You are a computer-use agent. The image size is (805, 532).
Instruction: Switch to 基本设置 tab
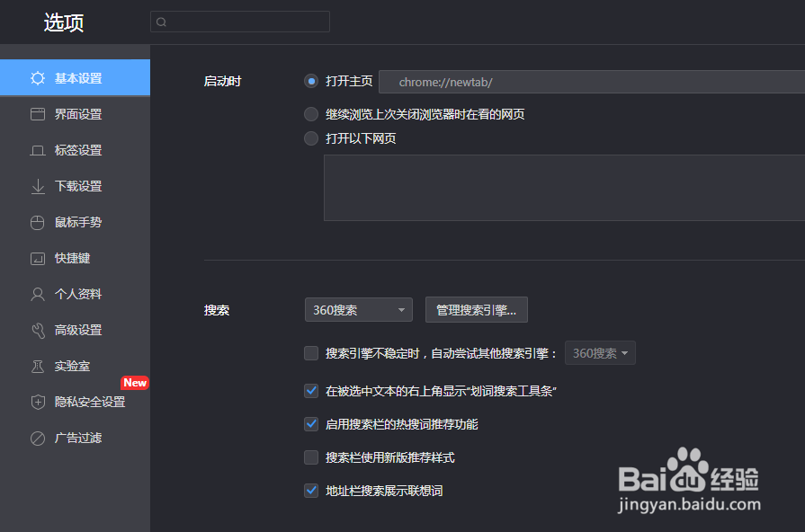75,77
